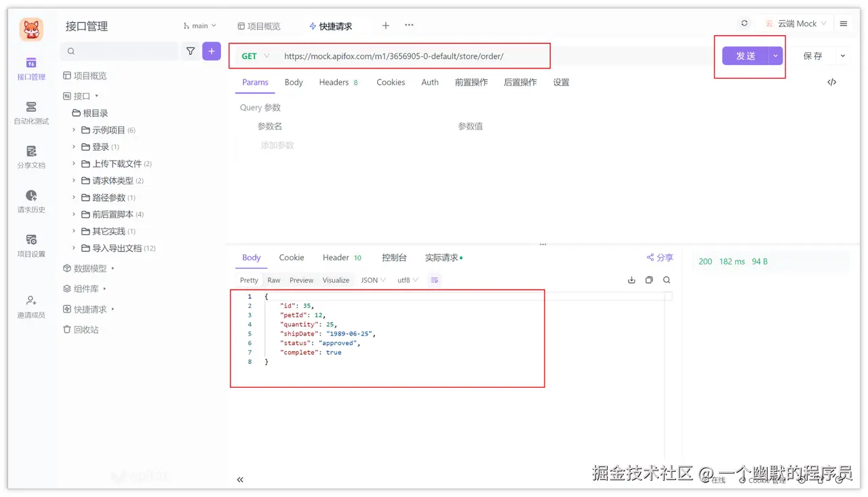Open the 实际请求 tab
The height and width of the screenshot is (497, 868).
443,258
